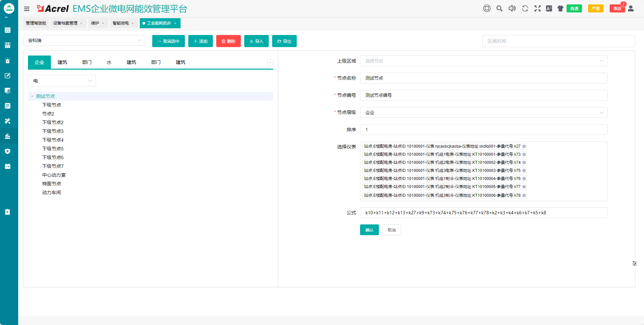Open the sidebar alarm siren icon
Viewport: 644px width, 325px height.
pos(7,61)
